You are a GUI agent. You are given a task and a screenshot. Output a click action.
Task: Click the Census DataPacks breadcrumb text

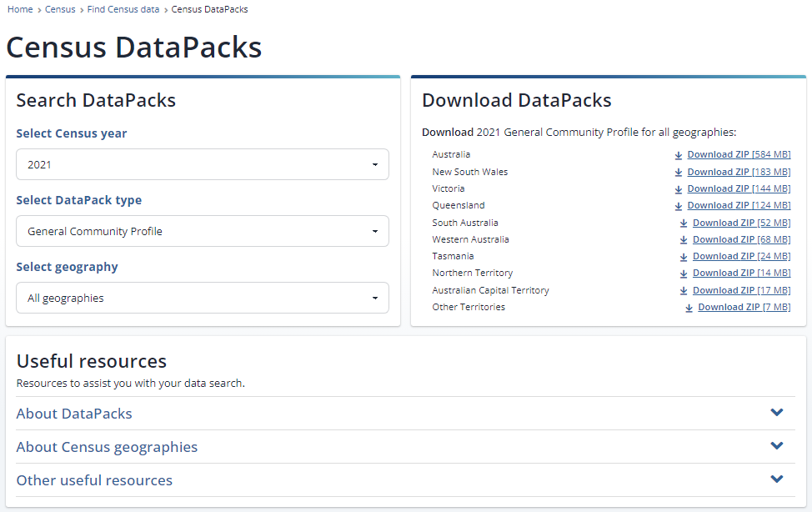click(x=209, y=10)
